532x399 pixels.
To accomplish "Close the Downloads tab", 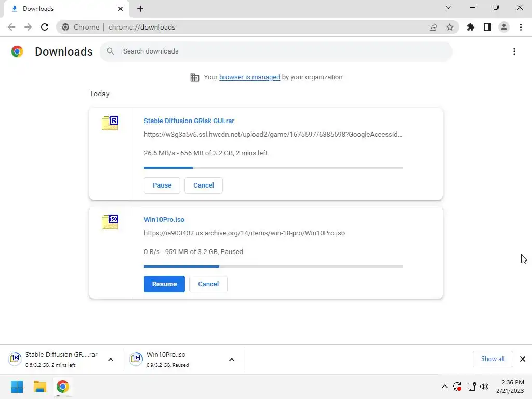I will [x=121, y=9].
